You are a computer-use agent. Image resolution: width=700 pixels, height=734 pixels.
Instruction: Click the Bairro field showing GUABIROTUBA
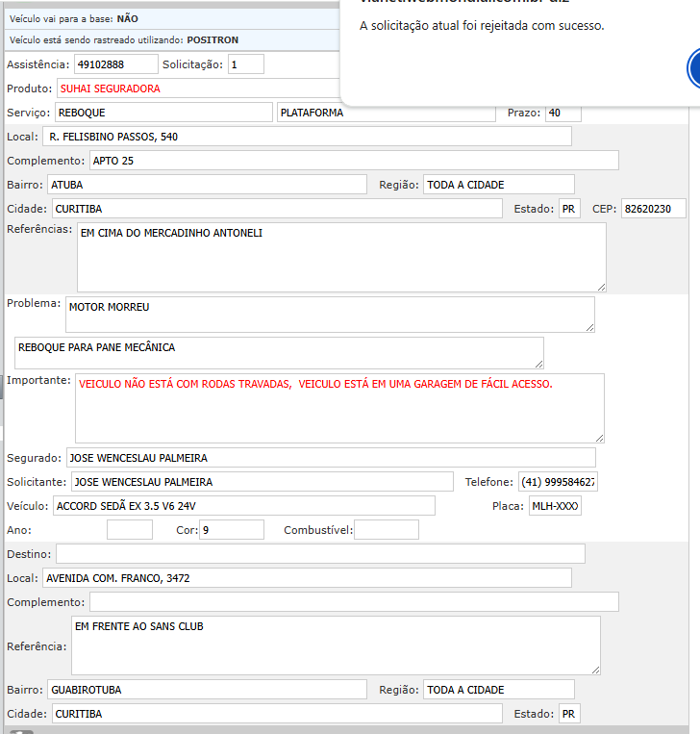(207, 690)
